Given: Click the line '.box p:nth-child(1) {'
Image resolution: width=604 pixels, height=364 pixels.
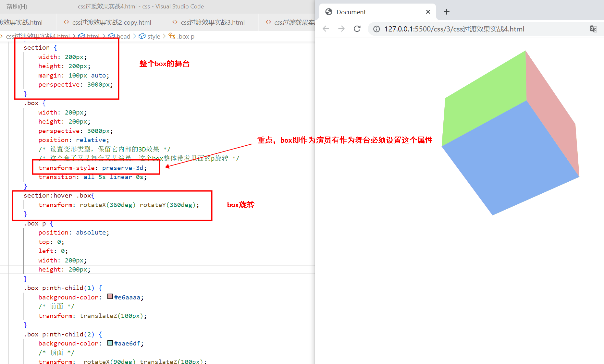Looking at the screenshot, I should point(63,288).
